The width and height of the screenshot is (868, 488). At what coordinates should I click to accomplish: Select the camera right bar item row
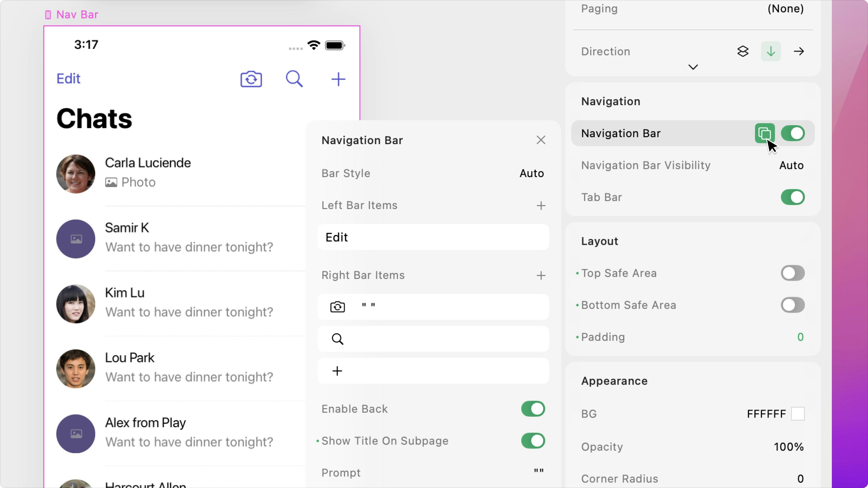[x=433, y=307]
